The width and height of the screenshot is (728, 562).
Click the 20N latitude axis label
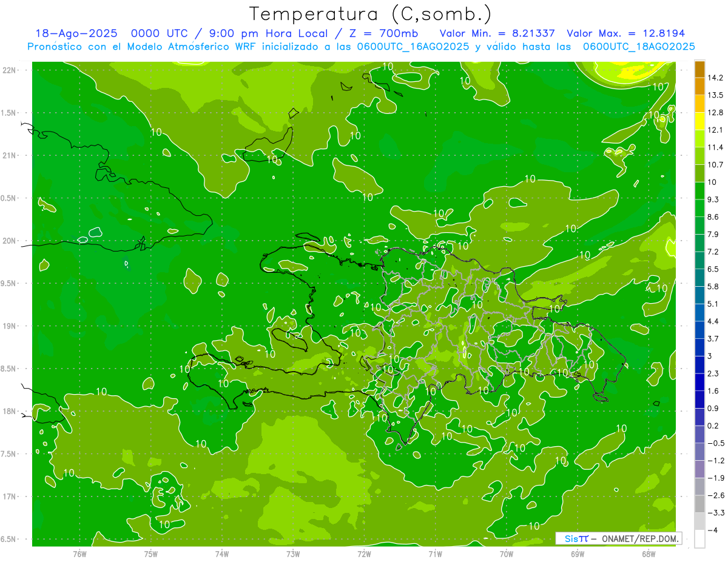pyautogui.click(x=8, y=241)
